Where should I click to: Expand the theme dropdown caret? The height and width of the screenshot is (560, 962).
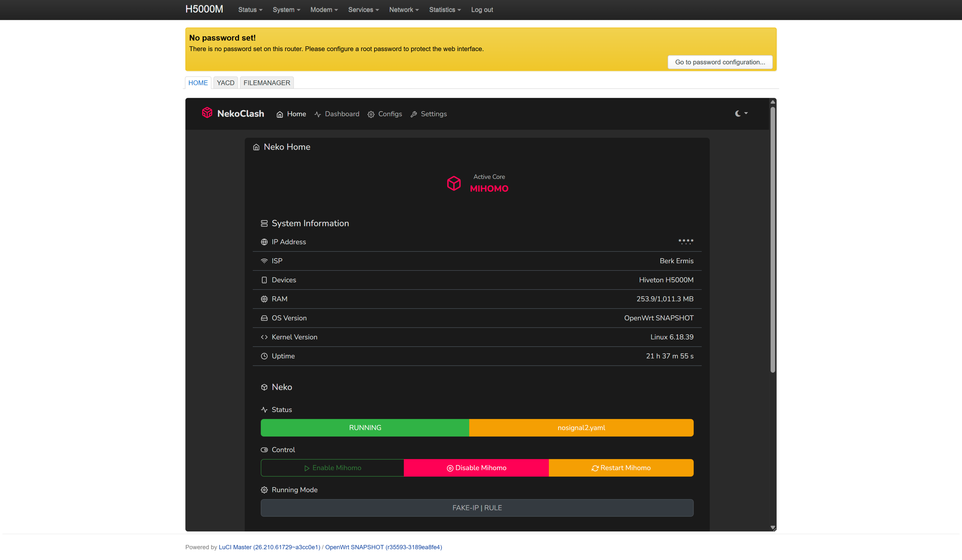tap(746, 113)
